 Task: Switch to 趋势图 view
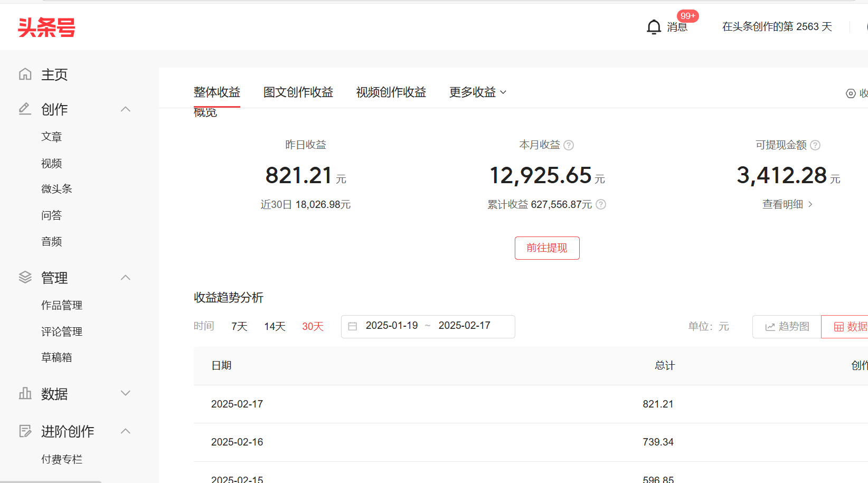click(x=787, y=327)
